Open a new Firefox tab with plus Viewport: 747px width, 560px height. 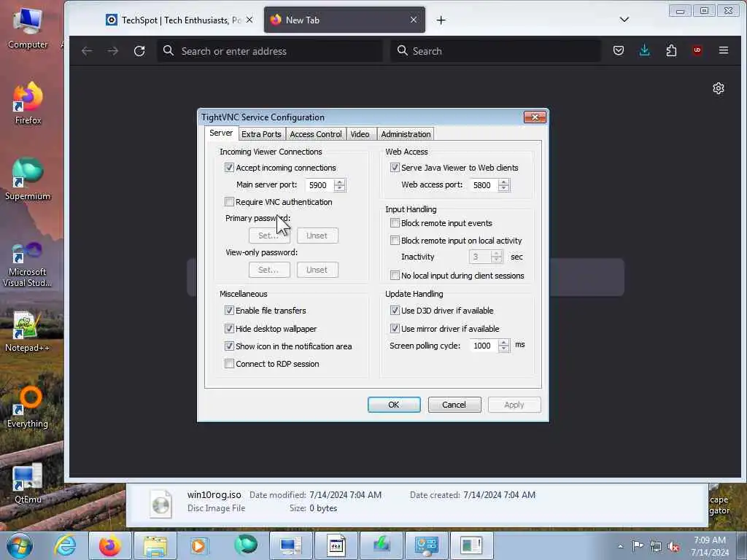tap(441, 20)
